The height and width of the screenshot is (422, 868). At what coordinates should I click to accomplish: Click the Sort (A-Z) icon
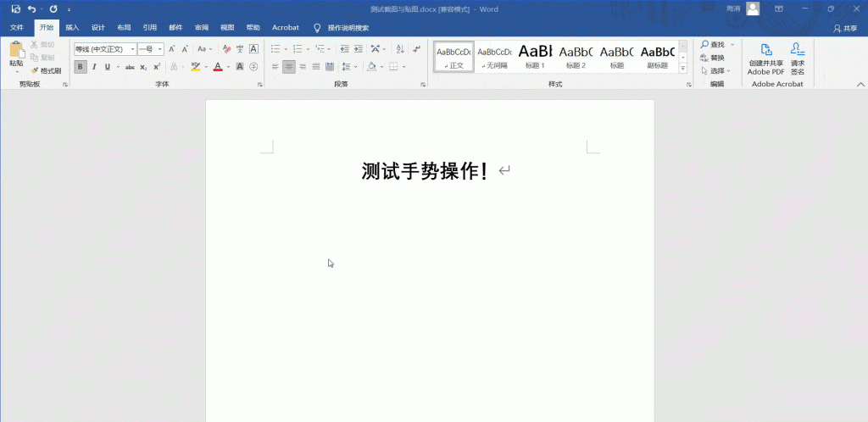click(401, 49)
